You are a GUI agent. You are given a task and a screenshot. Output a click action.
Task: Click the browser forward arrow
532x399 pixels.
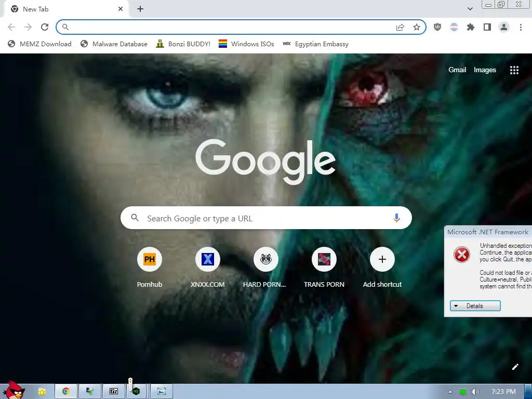point(28,27)
